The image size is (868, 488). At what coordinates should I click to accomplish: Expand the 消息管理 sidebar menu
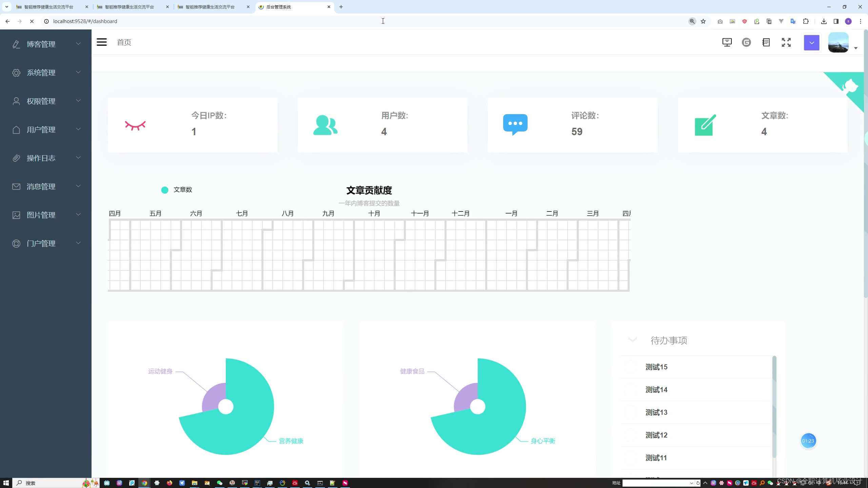pos(46,186)
